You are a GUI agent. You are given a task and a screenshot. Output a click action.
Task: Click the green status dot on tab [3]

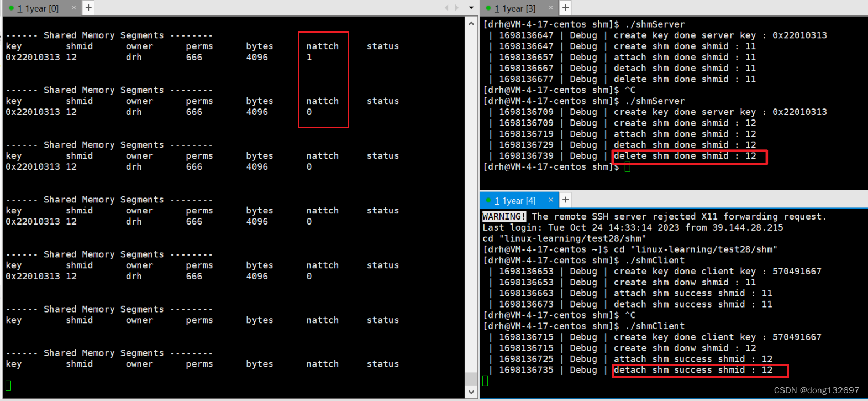488,8
